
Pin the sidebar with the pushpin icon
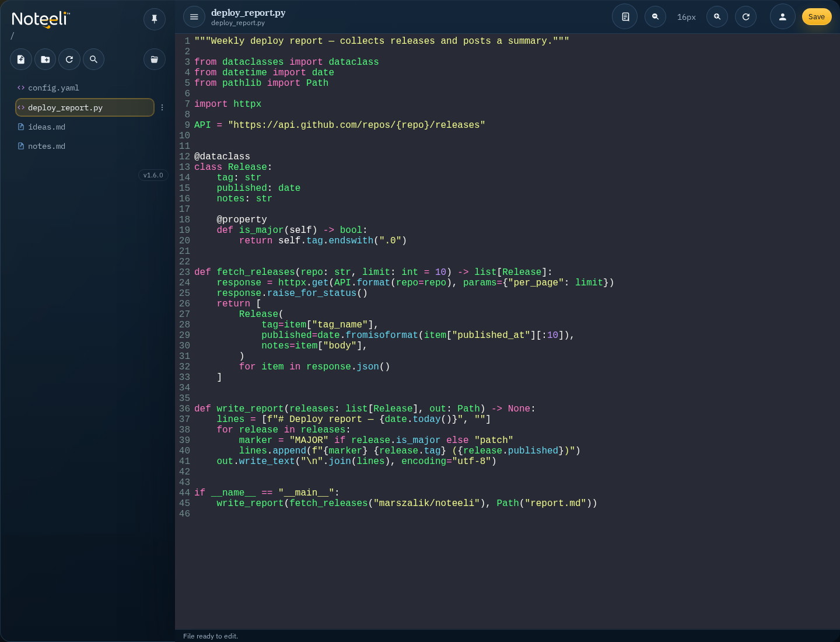coord(155,19)
